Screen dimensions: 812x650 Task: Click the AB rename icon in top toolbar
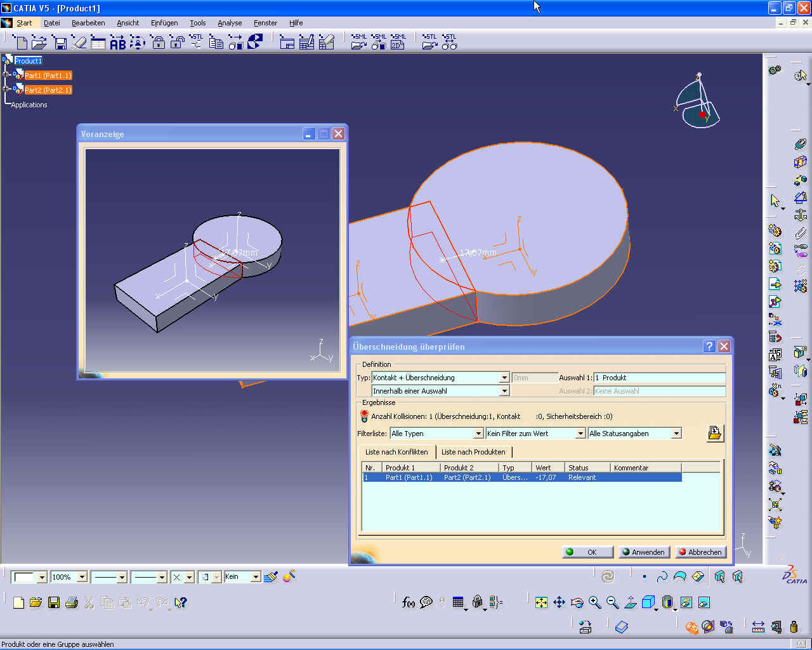pyautogui.click(x=118, y=43)
